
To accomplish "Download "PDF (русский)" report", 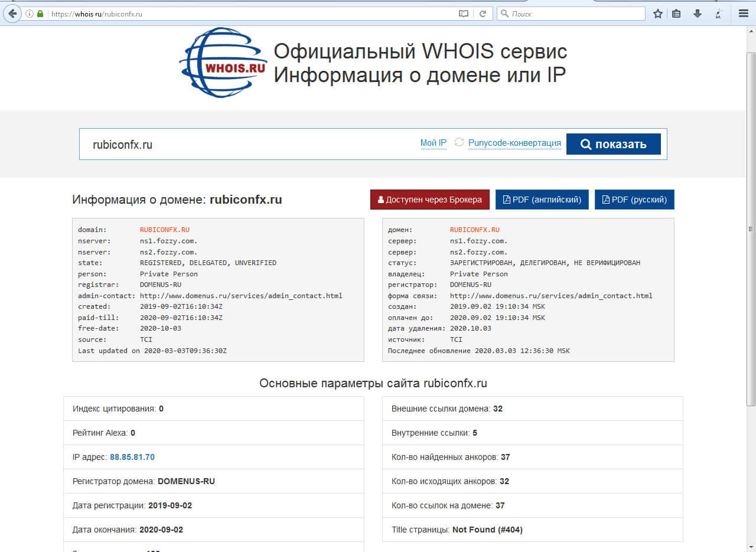I will (x=634, y=200).
